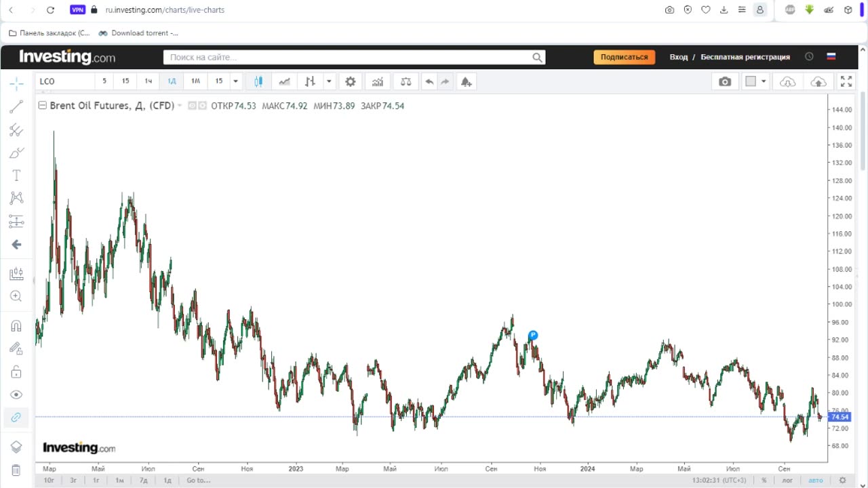This screenshot has width=868, height=488.
Task: Take a chart snapshot with camera
Action: [725, 81]
